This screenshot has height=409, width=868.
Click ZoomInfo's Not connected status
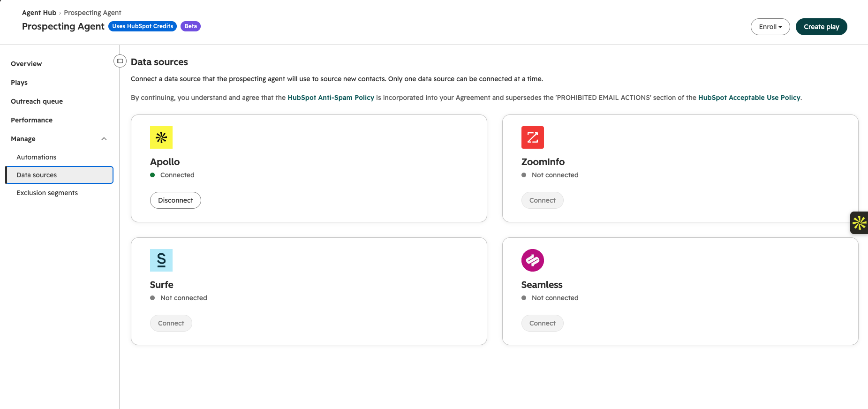pyautogui.click(x=555, y=175)
